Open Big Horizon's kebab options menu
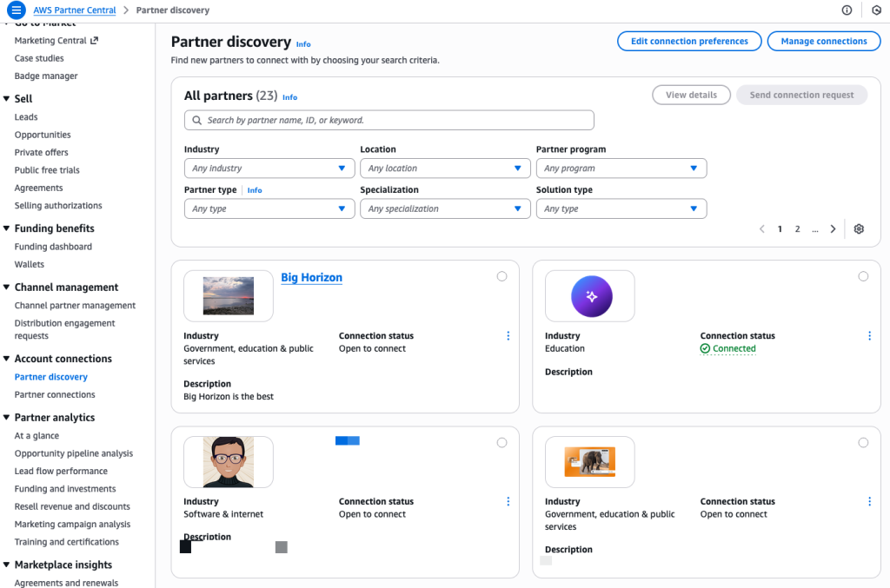The height and width of the screenshot is (588, 890). click(508, 335)
